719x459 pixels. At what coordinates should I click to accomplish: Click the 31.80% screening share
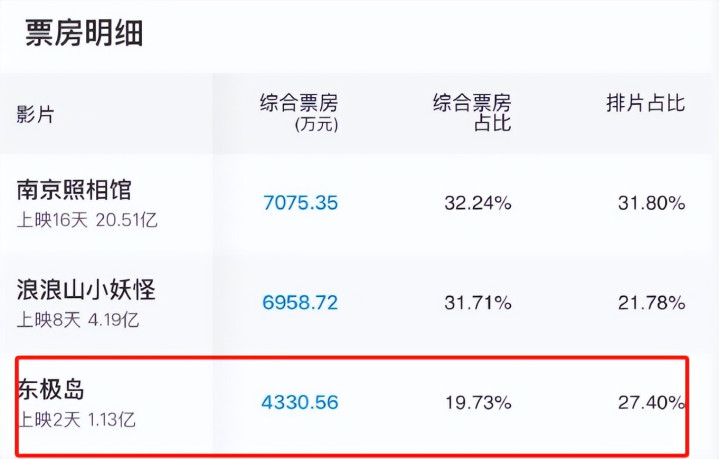651,203
